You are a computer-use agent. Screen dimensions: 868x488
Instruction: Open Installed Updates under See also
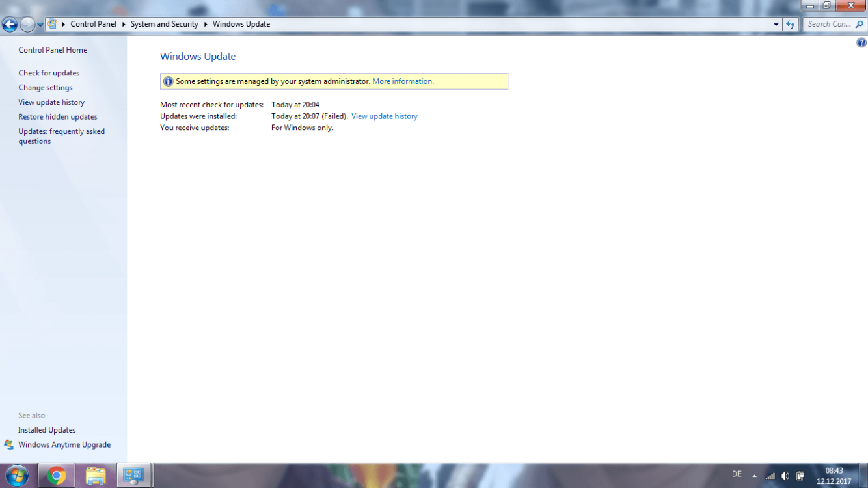47,430
